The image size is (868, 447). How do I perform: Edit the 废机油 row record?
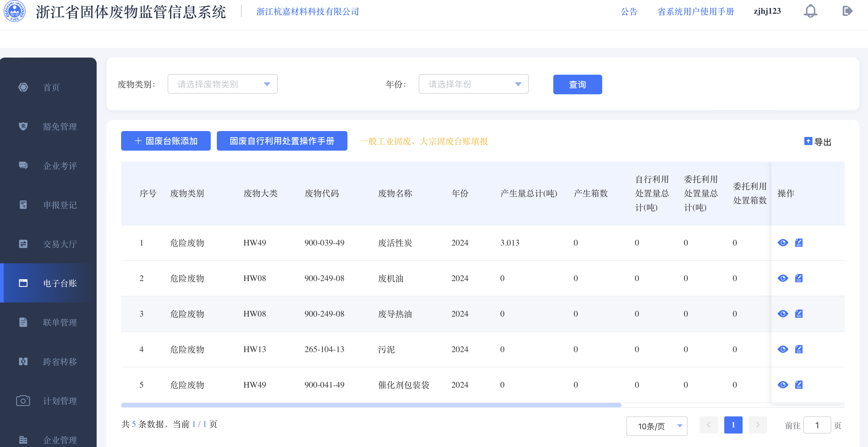click(799, 278)
